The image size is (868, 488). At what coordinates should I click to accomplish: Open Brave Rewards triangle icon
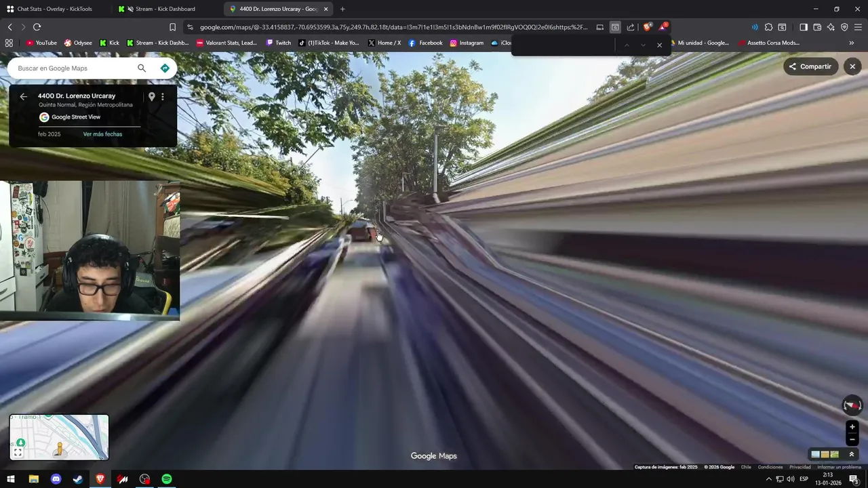(x=663, y=27)
